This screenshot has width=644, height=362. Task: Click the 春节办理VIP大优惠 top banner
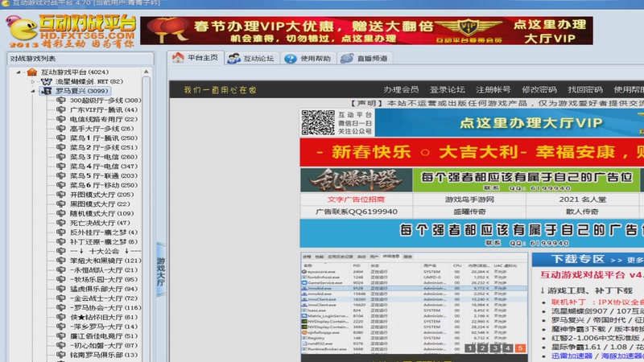click(366, 31)
